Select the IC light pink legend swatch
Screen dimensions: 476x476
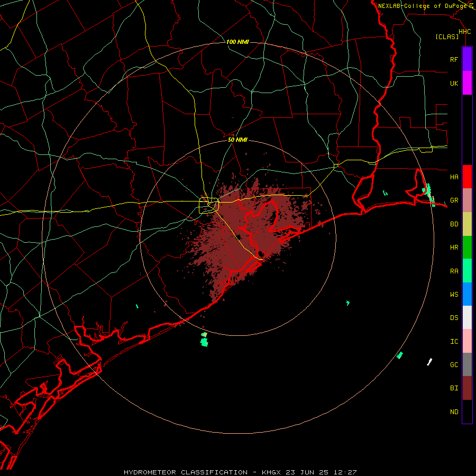pyautogui.click(x=467, y=341)
